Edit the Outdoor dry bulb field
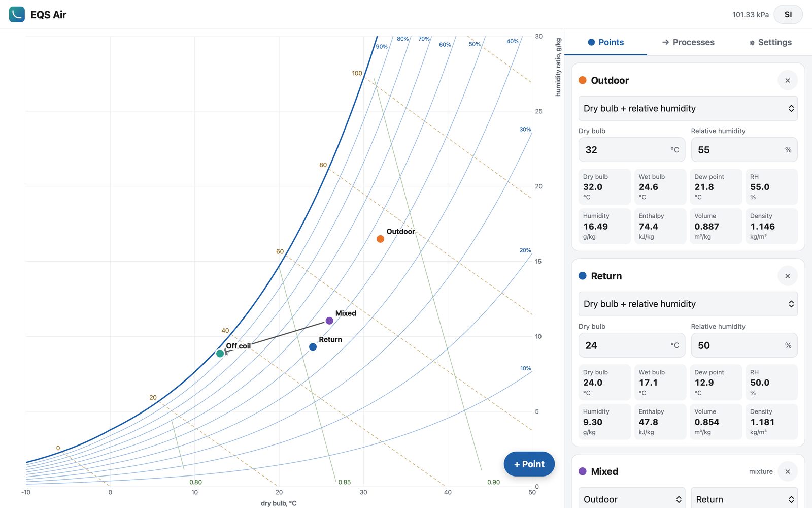The width and height of the screenshot is (812, 508). (632, 150)
